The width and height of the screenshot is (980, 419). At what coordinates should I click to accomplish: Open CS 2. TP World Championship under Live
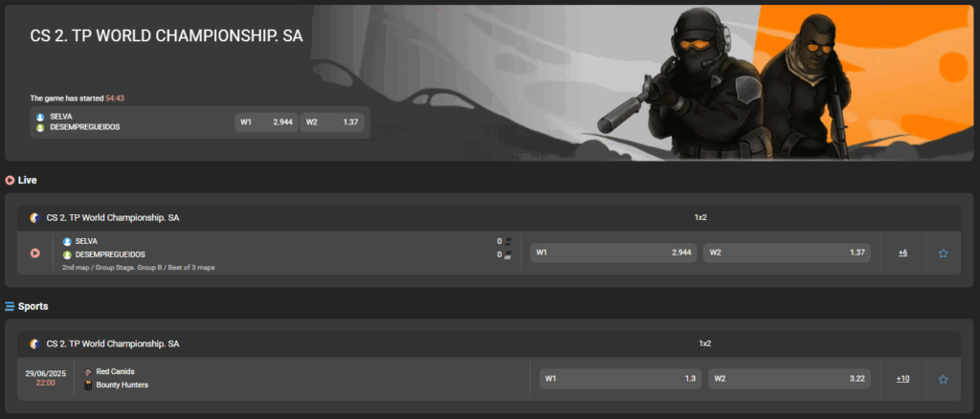[113, 217]
